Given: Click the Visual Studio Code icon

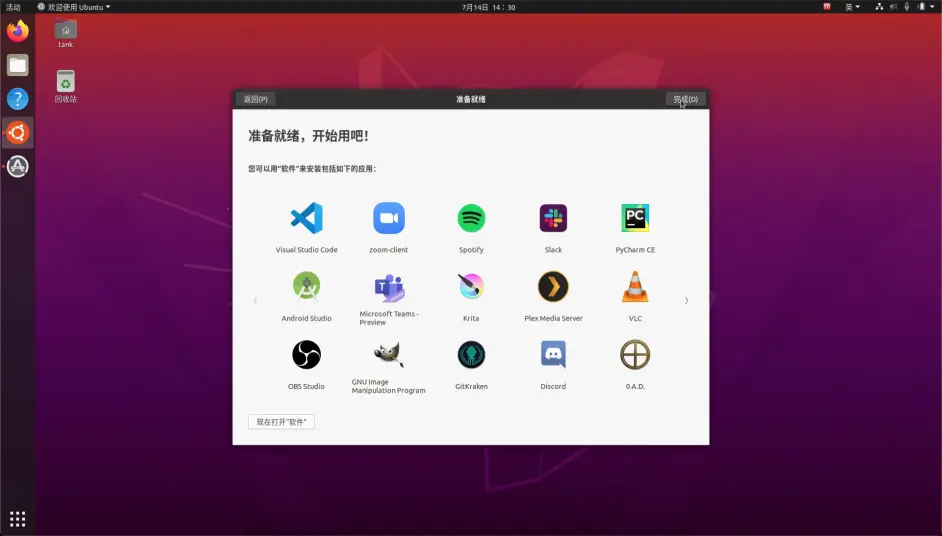Looking at the screenshot, I should (306, 218).
